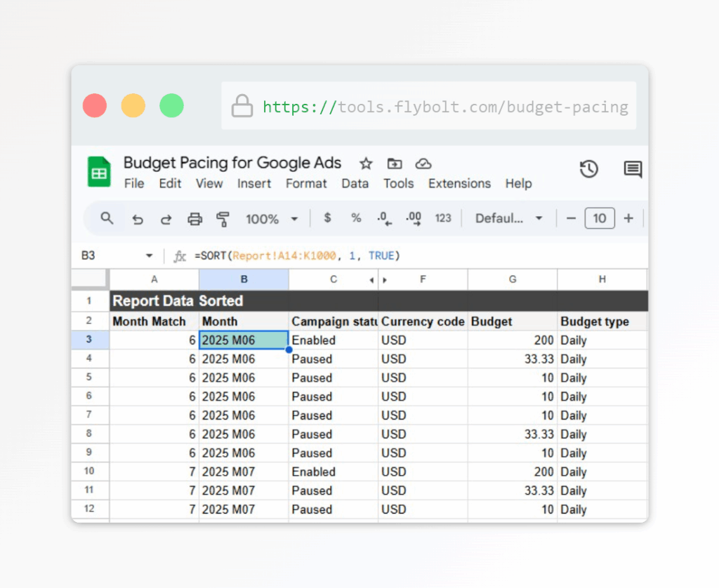Click the undo button
The image size is (719, 588).
[x=138, y=218]
